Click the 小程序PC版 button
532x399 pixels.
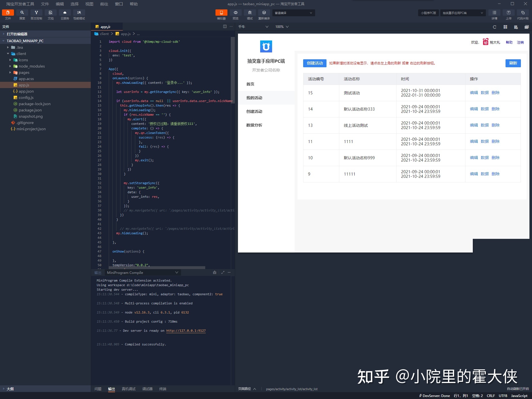click(x=428, y=13)
